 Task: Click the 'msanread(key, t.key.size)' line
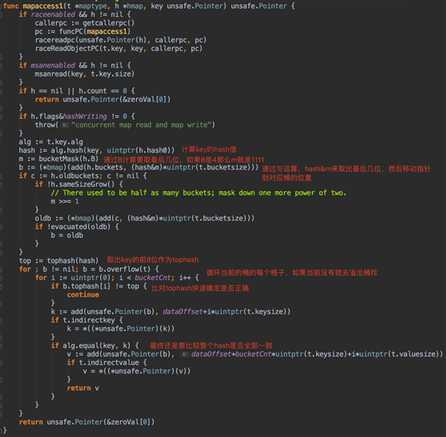[85, 74]
